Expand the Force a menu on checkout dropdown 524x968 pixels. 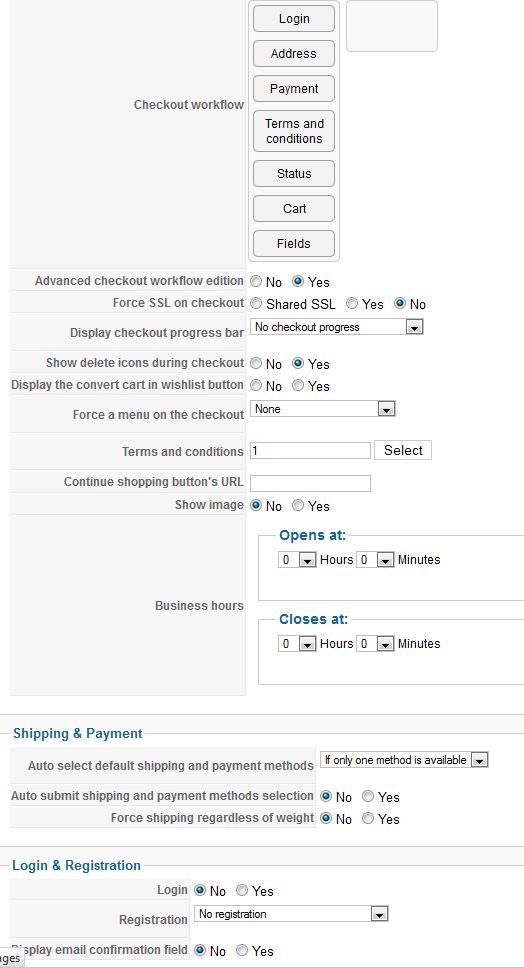[x=322, y=409]
